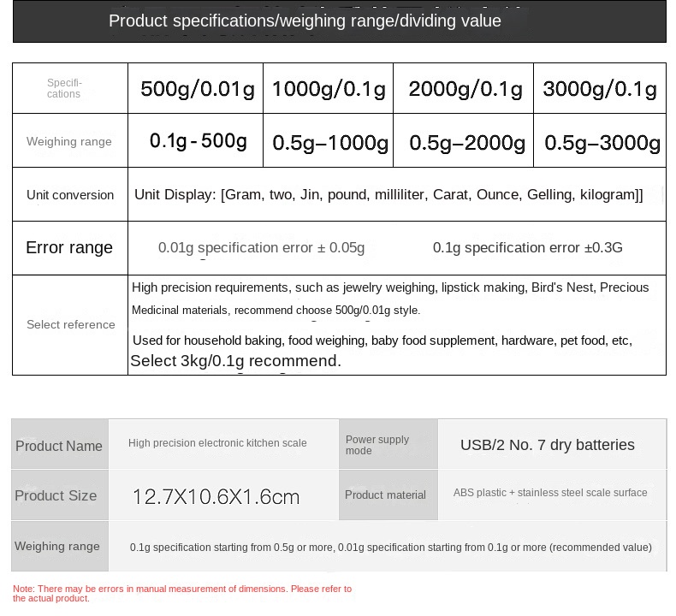Click the 'Unit conversion' row label

point(70,195)
